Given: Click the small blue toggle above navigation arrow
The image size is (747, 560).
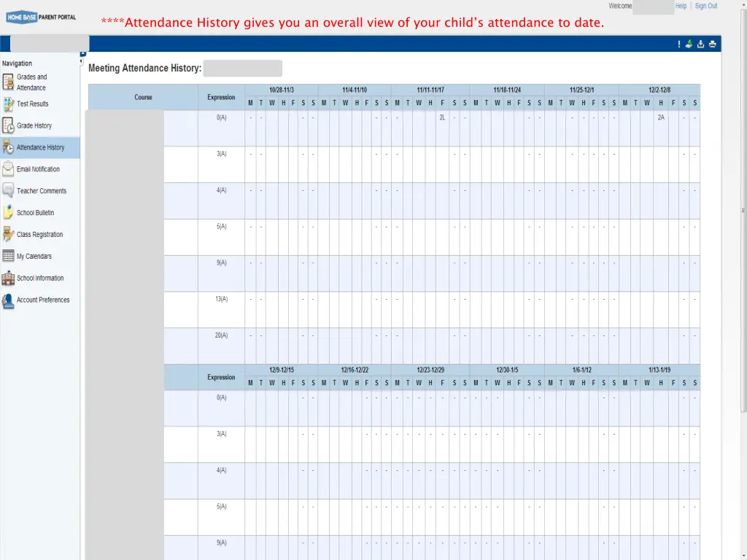Looking at the screenshot, I should pyautogui.click(x=83, y=54).
